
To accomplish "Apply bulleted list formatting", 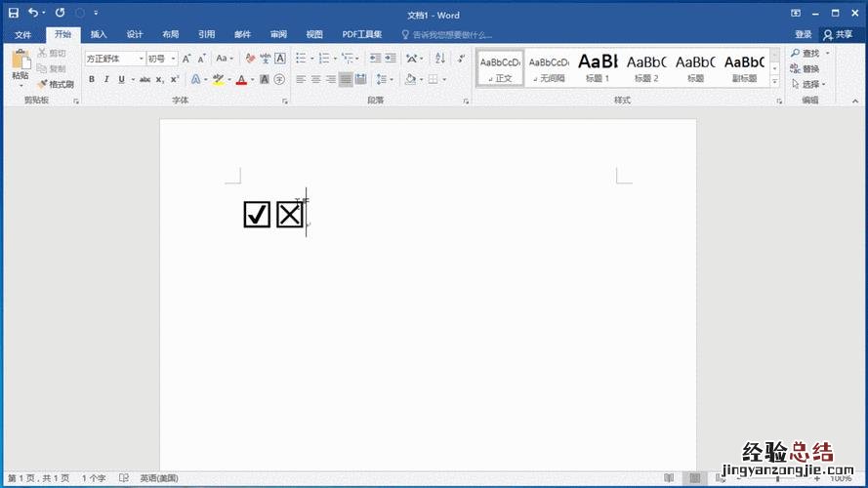I will click(x=301, y=59).
